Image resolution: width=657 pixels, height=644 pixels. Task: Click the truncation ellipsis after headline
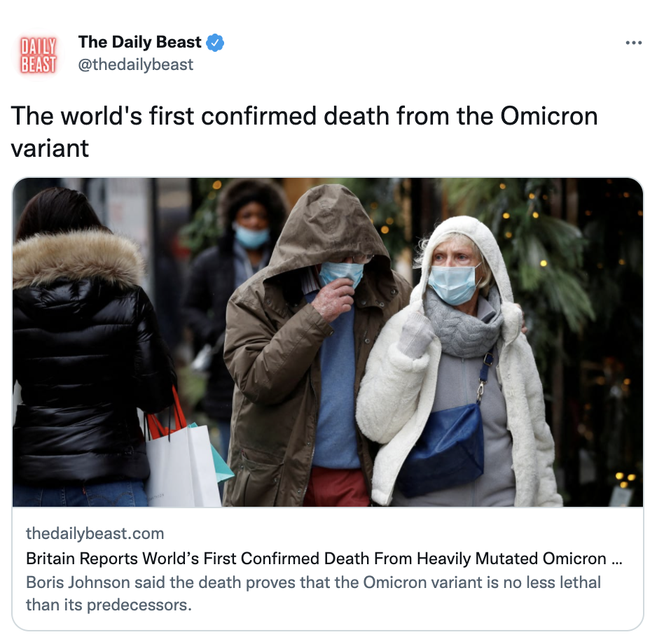pos(617,560)
